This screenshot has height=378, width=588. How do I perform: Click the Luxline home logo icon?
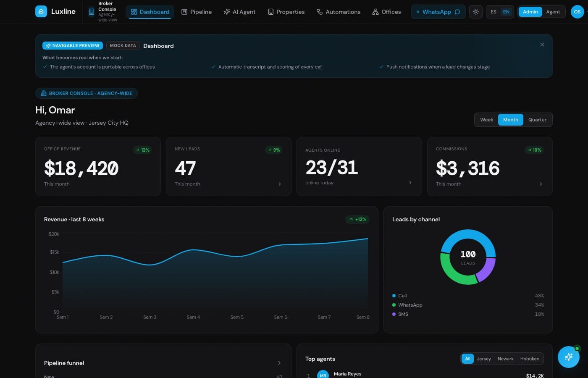(x=41, y=11)
